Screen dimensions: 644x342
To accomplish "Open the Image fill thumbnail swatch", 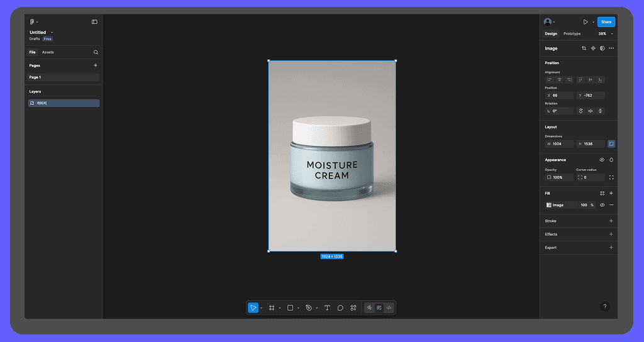I will click(x=548, y=205).
